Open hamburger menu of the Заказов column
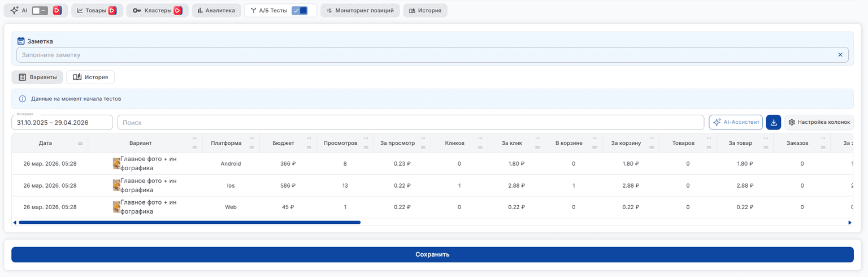 pyautogui.click(x=823, y=148)
